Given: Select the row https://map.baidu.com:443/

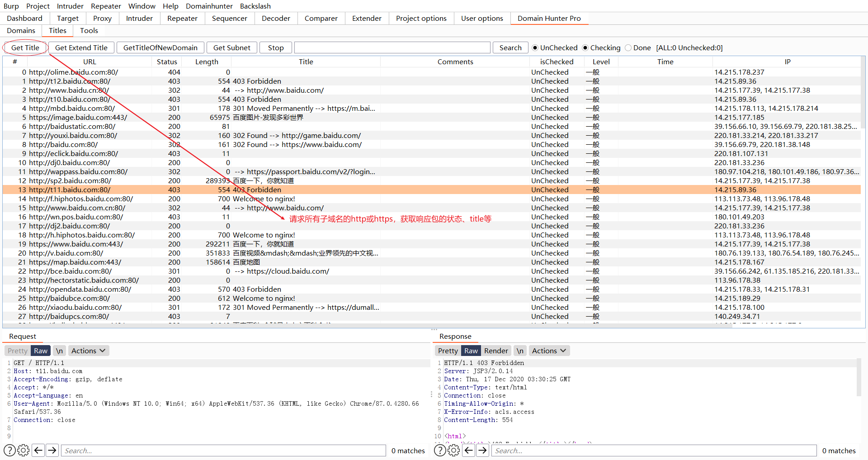Looking at the screenshot, I should coord(432,262).
